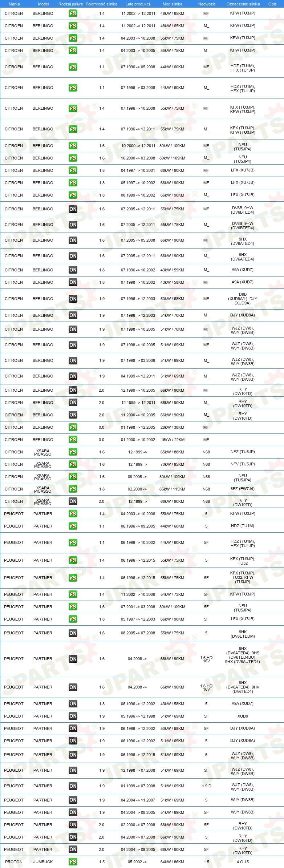Click diesel ON icon for Partner 9HK row

click(x=73, y=633)
